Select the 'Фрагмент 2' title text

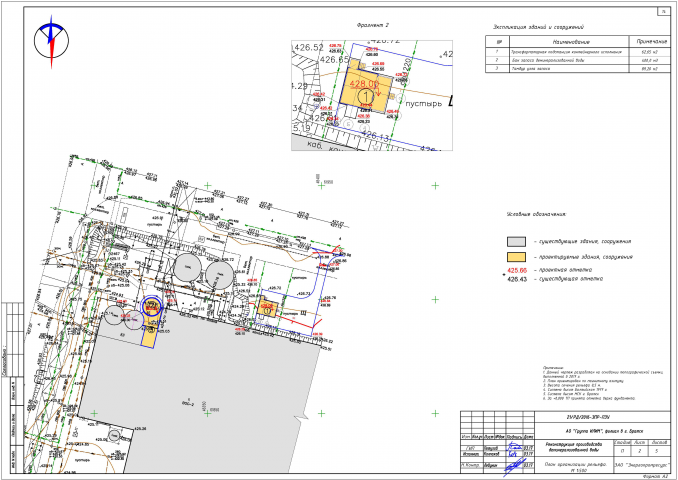pos(373,25)
